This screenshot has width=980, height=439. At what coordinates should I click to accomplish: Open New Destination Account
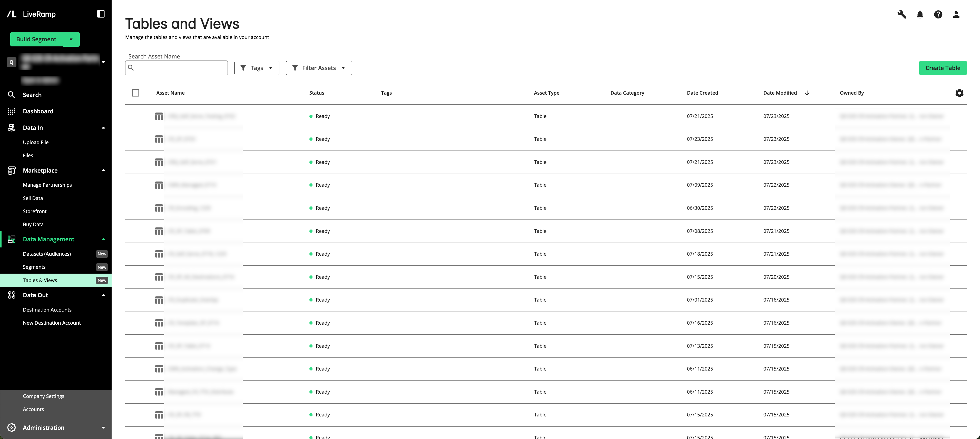coord(52,323)
